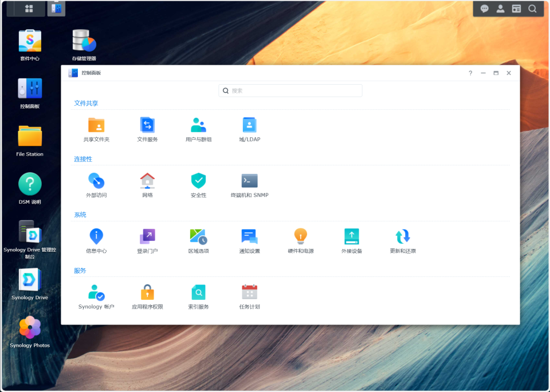This screenshot has height=392, width=550.
Task: Open 终端机和 SNMP settings
Action: [x=249, y=185]
